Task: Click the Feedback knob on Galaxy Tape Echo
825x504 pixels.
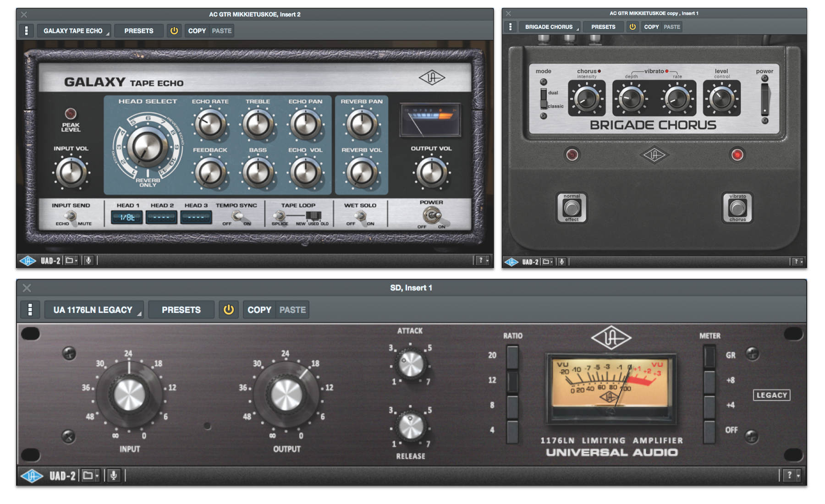Action: point(210,173)
